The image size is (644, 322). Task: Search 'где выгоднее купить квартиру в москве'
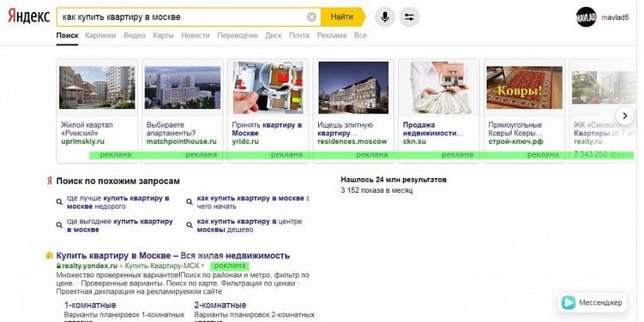pyautogui.click(x=119, y=225)
